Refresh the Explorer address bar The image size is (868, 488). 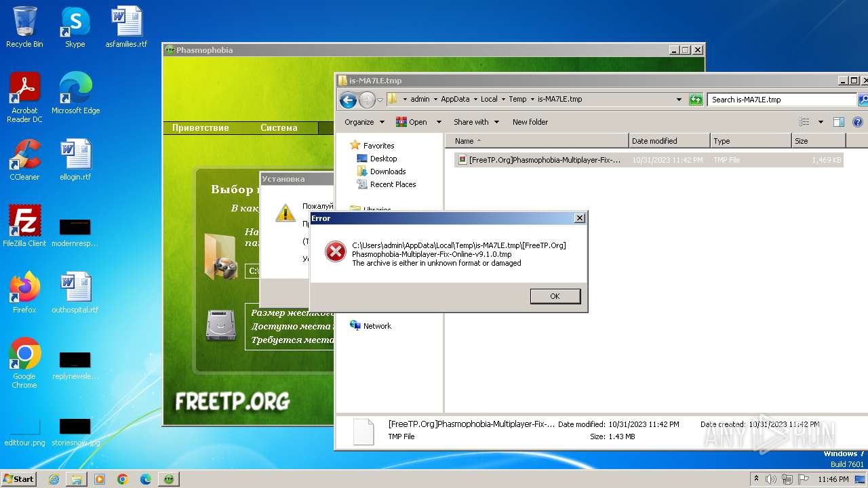click(696, 100)
